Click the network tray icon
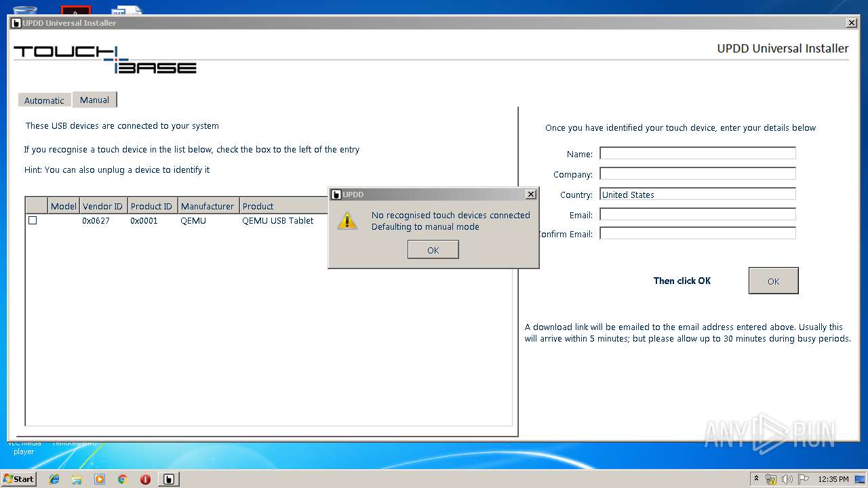This screenshot has height=488, width=868. (771, 479)
